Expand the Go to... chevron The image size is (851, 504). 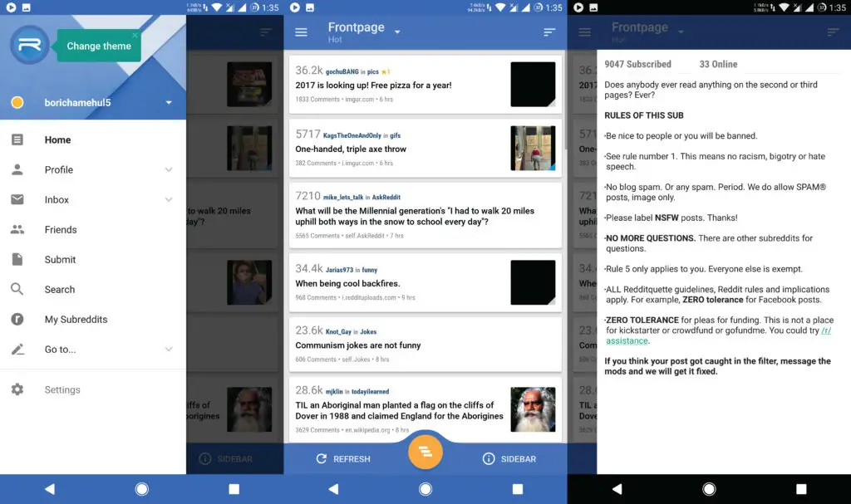(x=169, y=350)
